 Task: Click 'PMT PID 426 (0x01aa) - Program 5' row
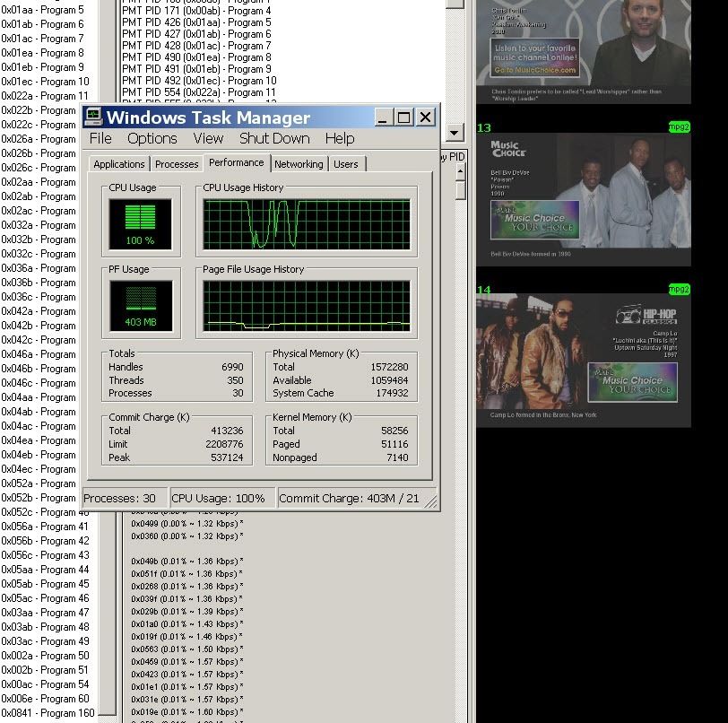click(x=196, y=22)
